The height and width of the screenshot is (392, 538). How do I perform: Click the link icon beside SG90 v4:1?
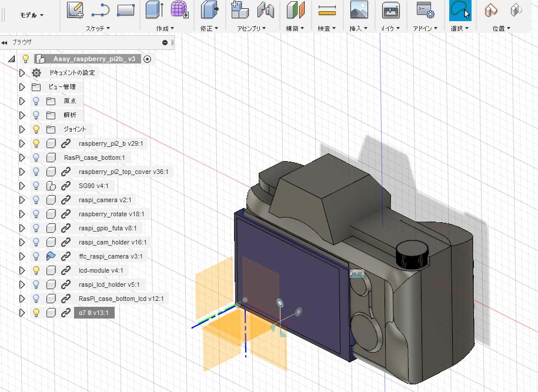(x=65, y=186)
